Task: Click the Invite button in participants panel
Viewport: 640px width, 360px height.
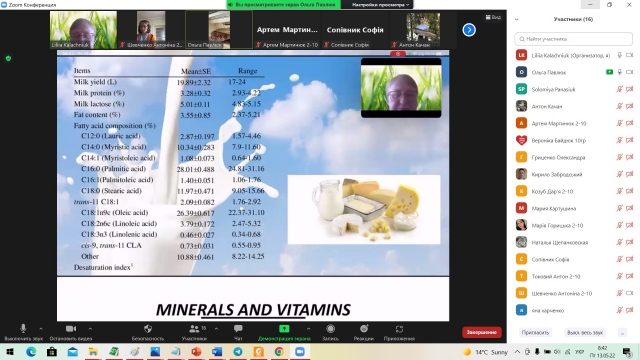Action: coord(535,333)
